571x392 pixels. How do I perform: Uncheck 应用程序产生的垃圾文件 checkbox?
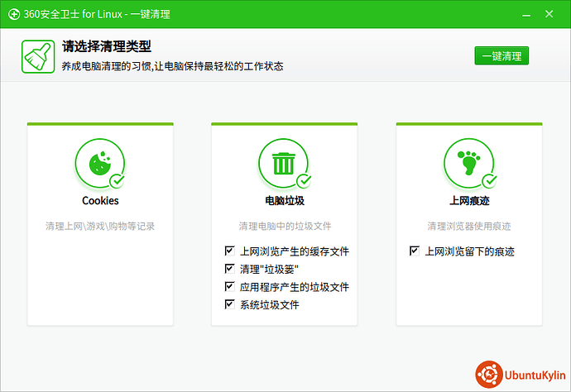[x=229, y=286]
